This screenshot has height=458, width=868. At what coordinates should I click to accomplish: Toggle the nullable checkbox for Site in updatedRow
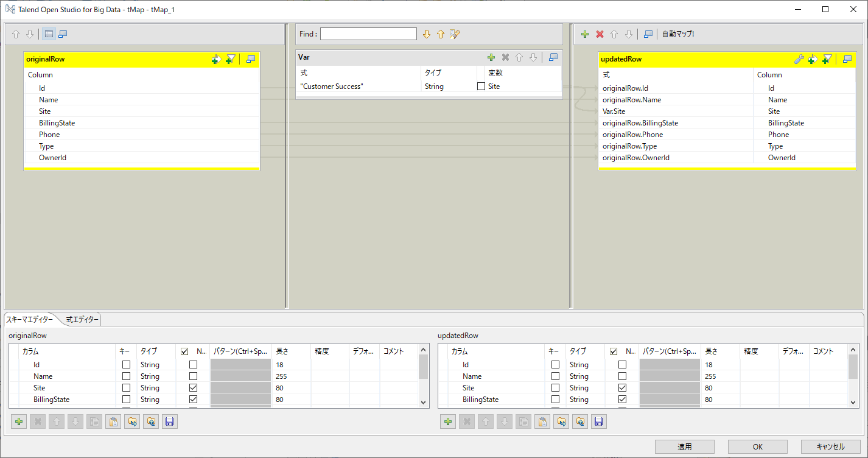pyautogui.click(x=621, y=387)
